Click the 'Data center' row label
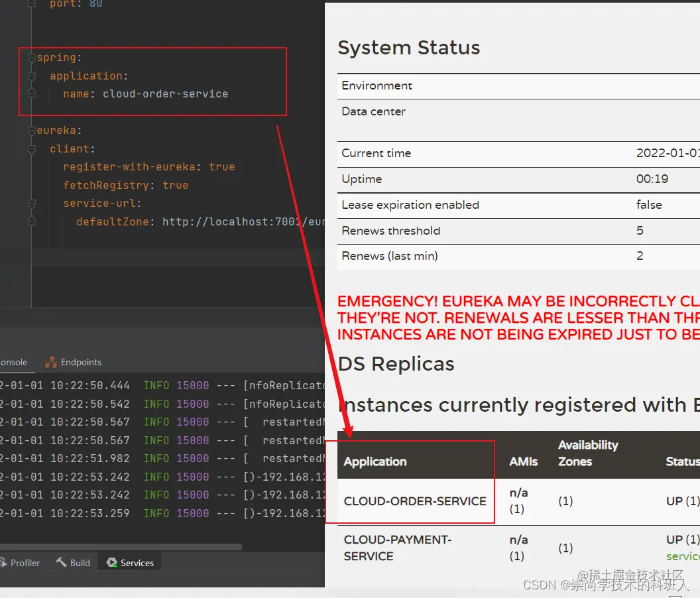Viewport: 700px width, 598px height. (374, 111)
